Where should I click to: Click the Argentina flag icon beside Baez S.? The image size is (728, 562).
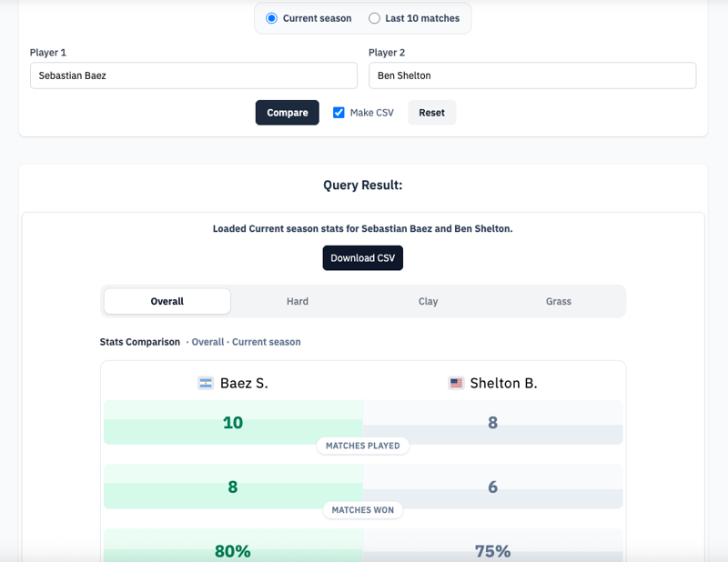pos(206,384)
